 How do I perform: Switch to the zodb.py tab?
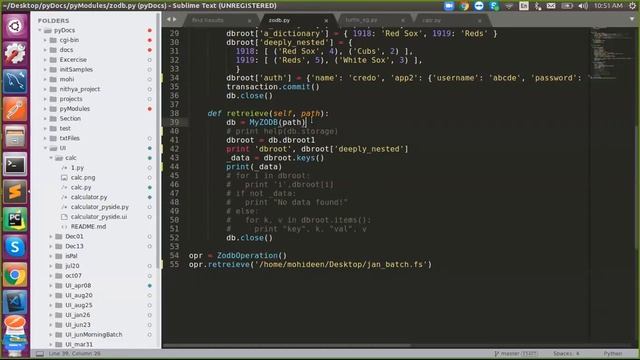[x=279, y=20]
